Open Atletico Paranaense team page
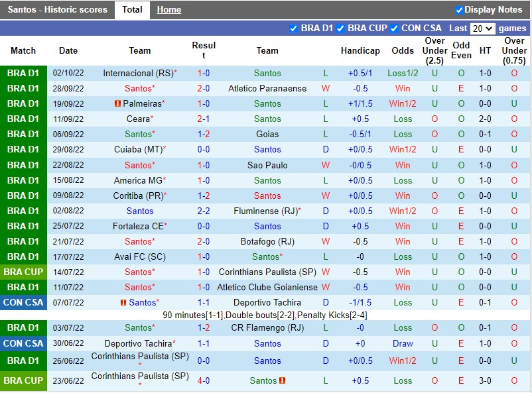The image size is (532, 393). point(267,89)
